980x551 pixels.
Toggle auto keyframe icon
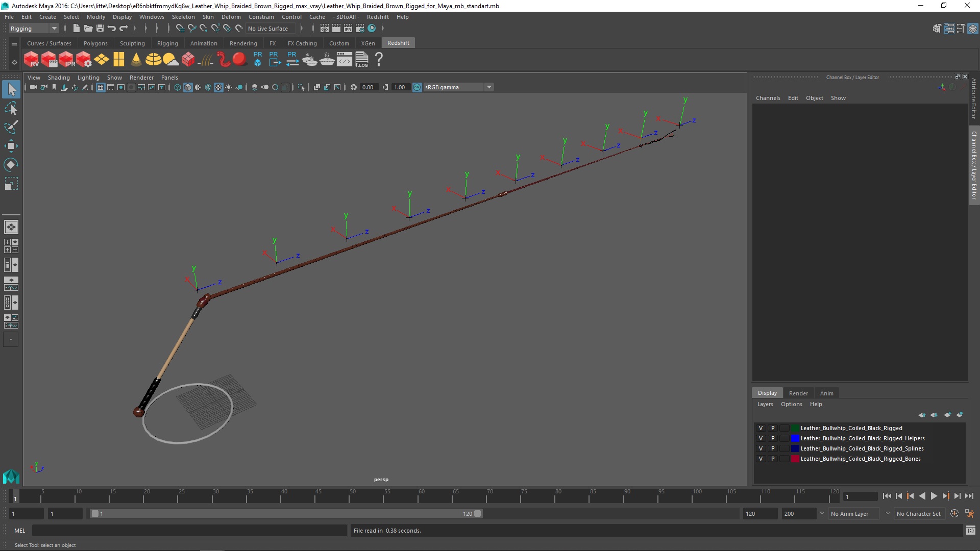[954, 514]
